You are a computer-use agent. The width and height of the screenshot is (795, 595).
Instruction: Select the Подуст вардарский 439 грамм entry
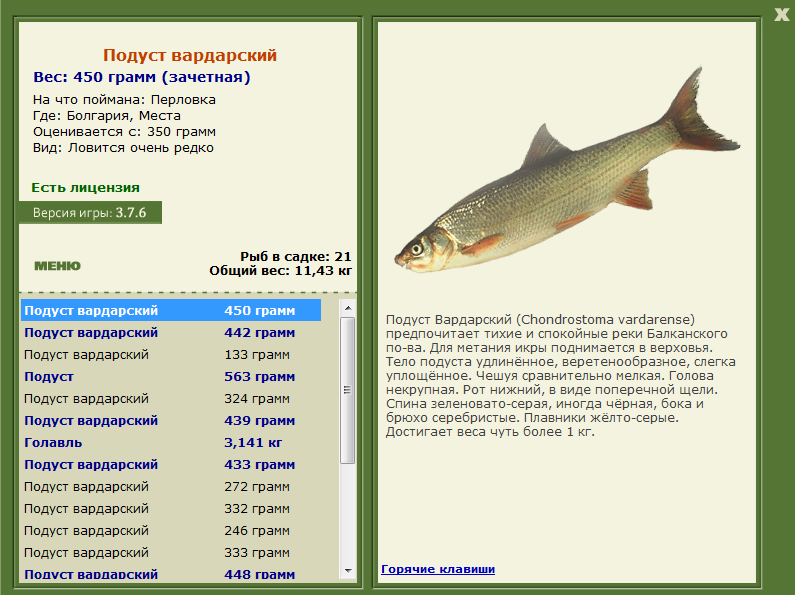171,421
